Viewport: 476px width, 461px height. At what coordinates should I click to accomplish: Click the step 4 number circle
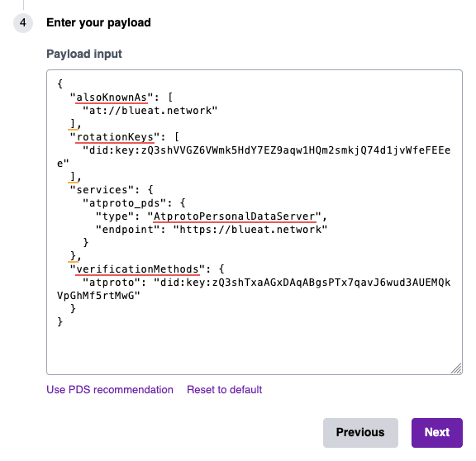click(23, 23)
